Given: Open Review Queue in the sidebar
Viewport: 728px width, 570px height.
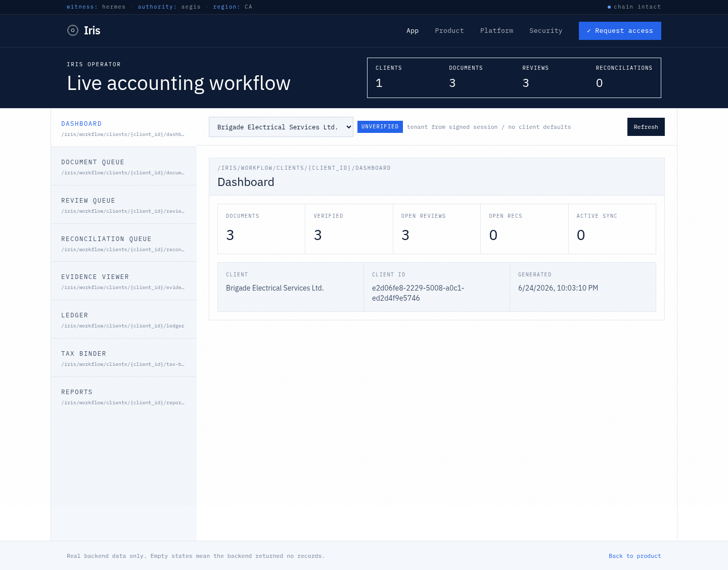Looking at the screenshot, I should pos(124,205).
